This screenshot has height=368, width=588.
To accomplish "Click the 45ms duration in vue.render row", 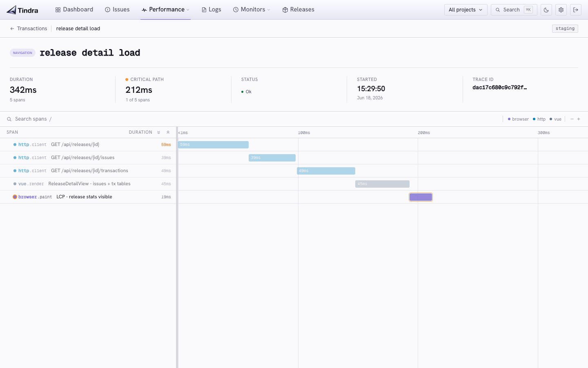I will pos(166,184).
